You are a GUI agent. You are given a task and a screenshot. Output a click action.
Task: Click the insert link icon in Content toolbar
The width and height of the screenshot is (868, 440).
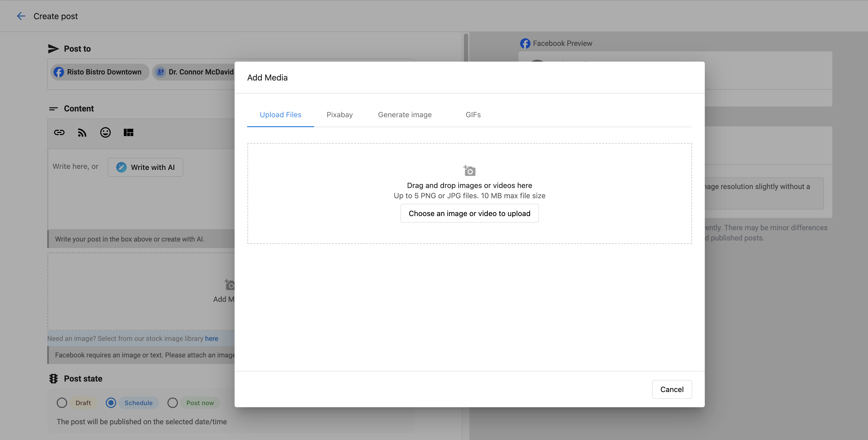pos(59,133)
